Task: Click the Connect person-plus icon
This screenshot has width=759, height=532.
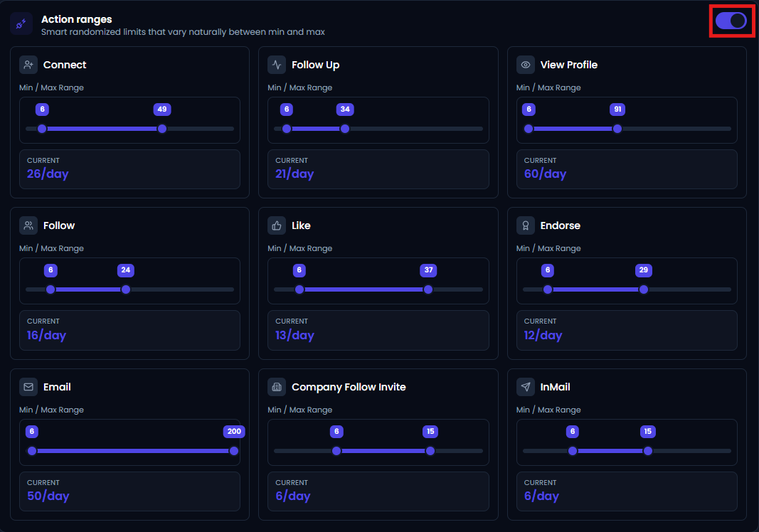Action: (28, 65)
